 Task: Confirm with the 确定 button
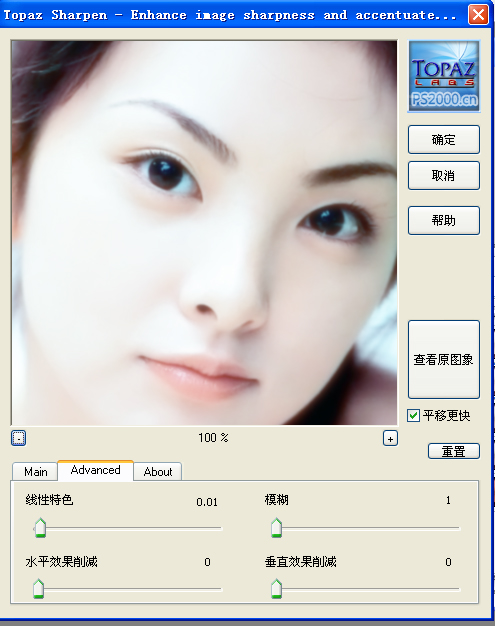coord(444,139)
